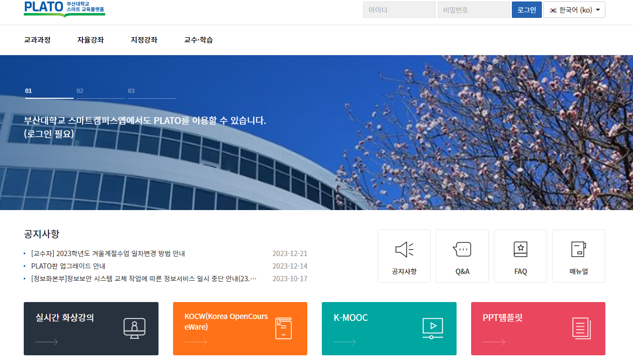Viewport: 633px width, 364px height.
Task: Open the 한국어 (ko) language dropdown
Action: tap(574, 9)
